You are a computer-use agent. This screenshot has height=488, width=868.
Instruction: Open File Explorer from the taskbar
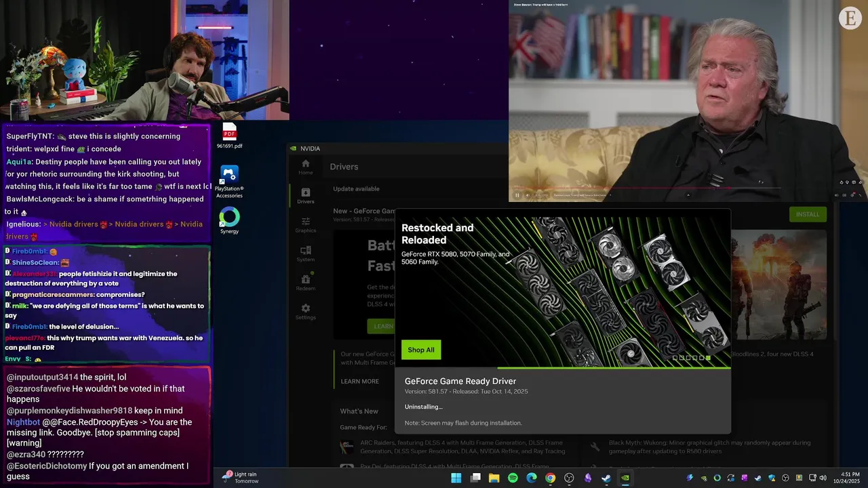(x=494, y=478)
